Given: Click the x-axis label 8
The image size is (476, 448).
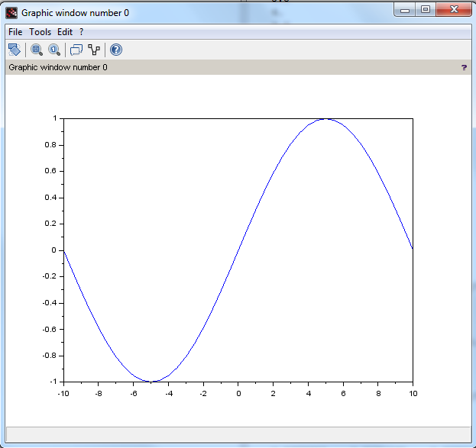Looking at the screenshot, I should [378, 393].
